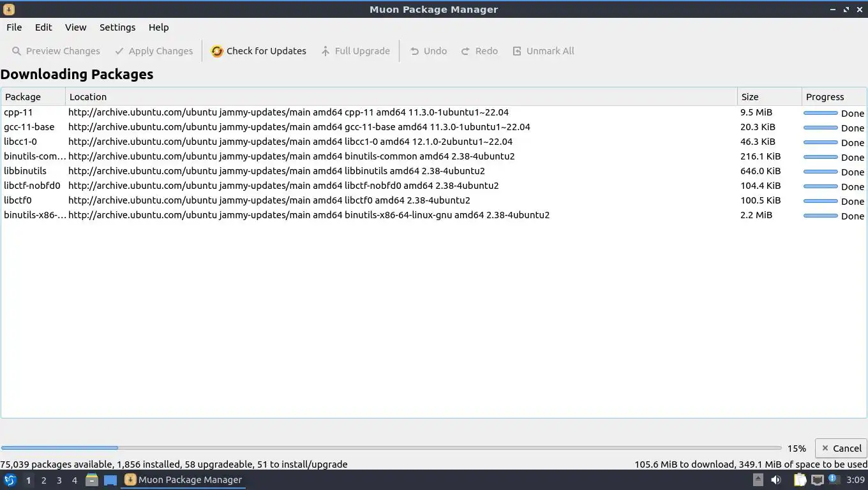This screenshot has width=868, height=490.
Task: Click the update notifier tray icon
Action: 834,479
